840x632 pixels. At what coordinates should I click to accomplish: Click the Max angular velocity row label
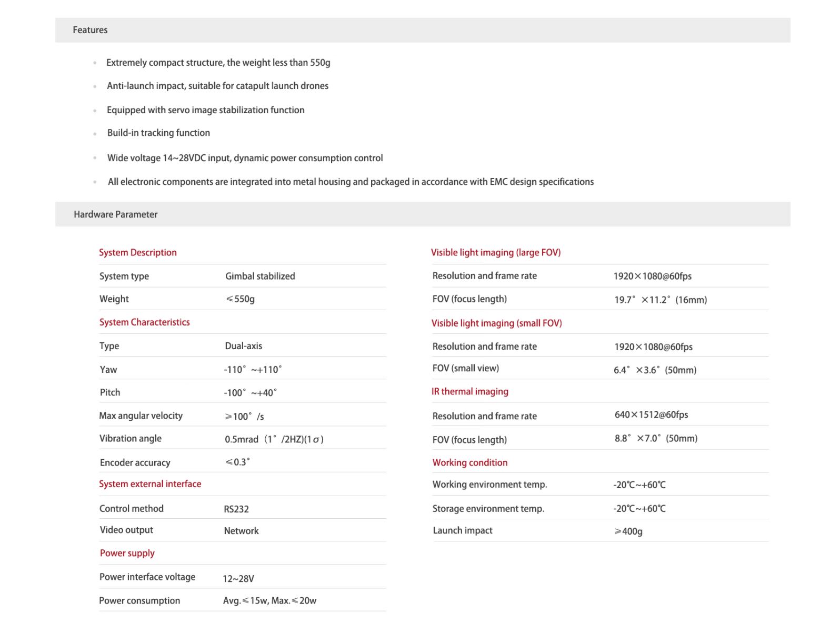141,416
